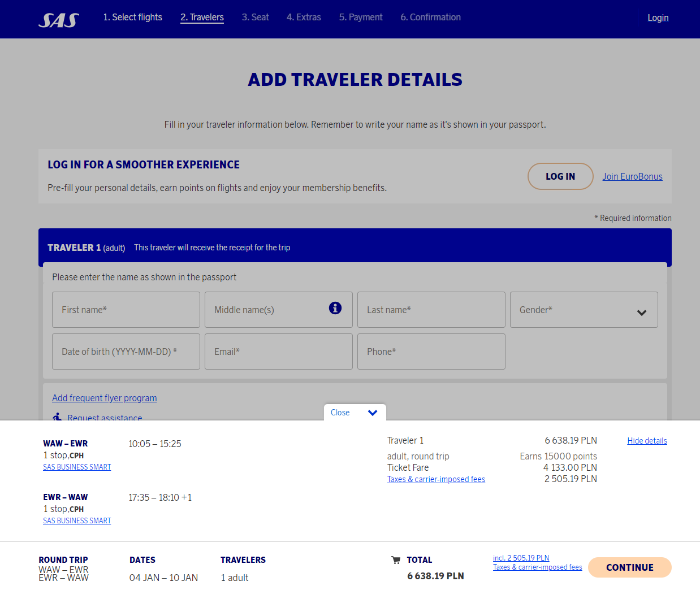The image size is (700, 590).
Task: Click Add frequent flyer program link
Action: (105, 398)
